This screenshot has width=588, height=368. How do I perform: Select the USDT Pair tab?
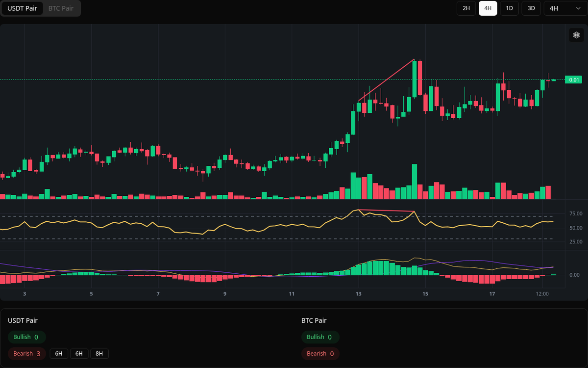pos(22,8)
